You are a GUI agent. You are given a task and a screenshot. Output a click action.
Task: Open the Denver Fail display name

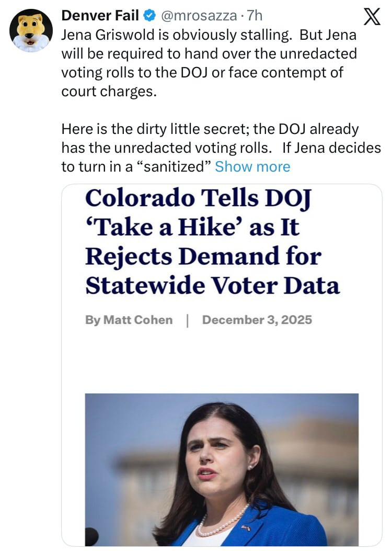(x=100, y=16)
